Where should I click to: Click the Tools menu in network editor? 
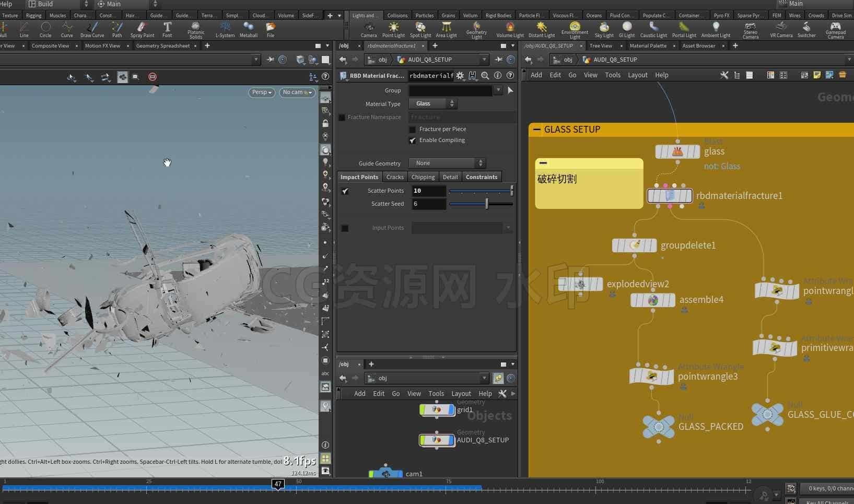point(613,75)
